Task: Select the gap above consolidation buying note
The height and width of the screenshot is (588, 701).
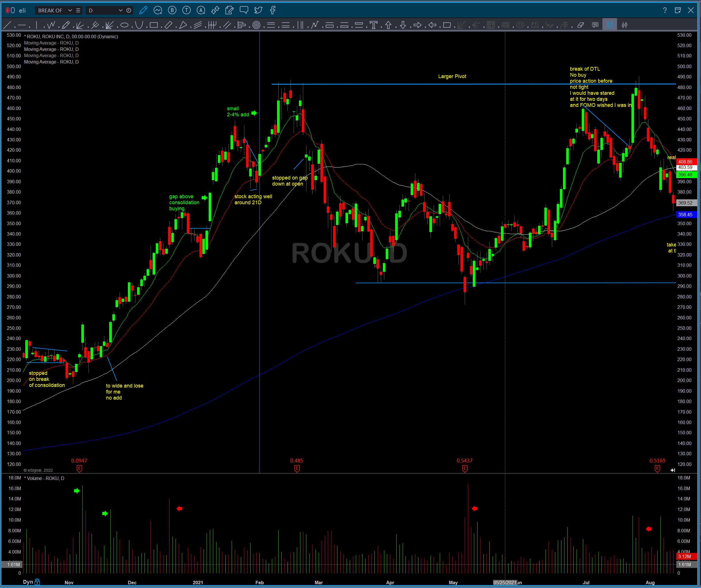Action: click(184, 203)
